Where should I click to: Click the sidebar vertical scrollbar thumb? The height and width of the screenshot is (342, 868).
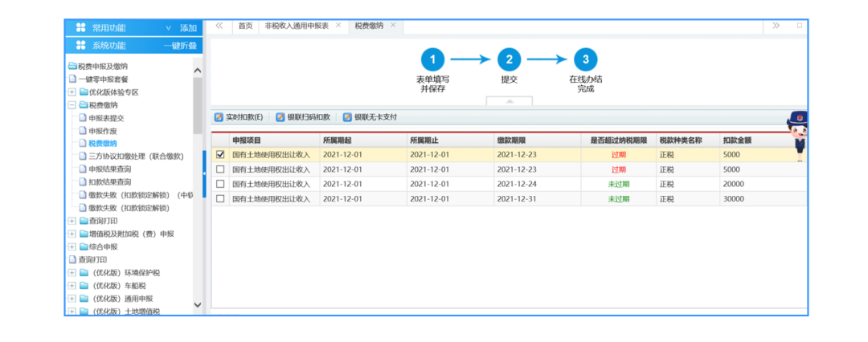[198, 105]
